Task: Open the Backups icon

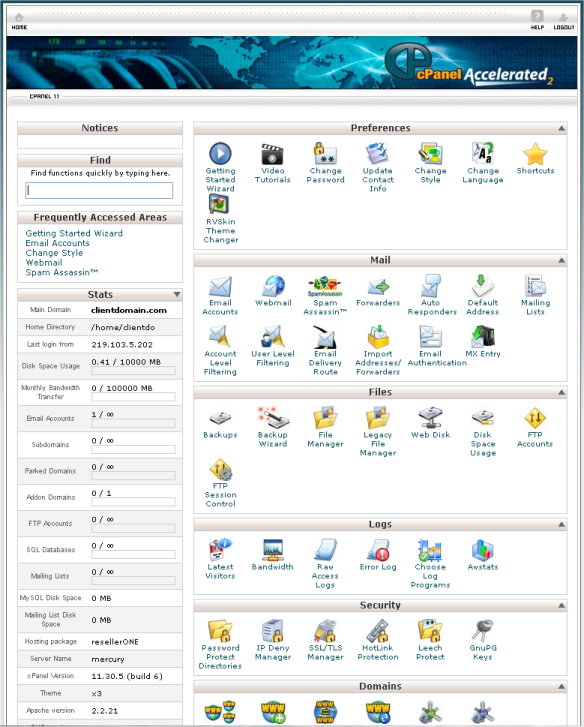Action: 220,419
